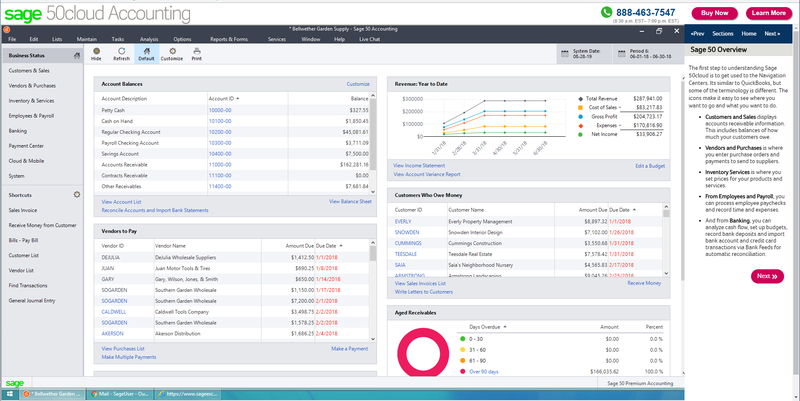Screen dimensions: 800x401
Task: Open the Analysis menu
Action: point(149,39)
